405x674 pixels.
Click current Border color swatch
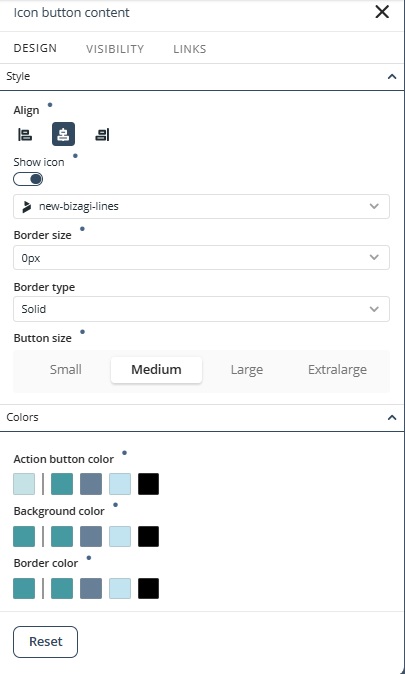24,588
